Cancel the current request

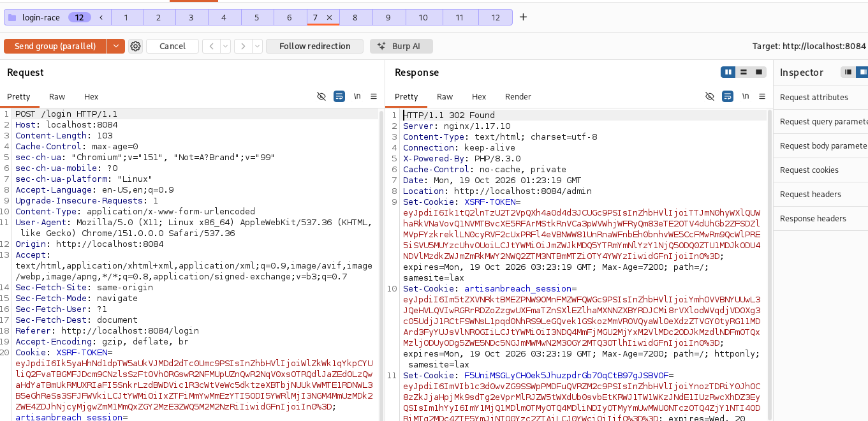(x=172, y=46)
